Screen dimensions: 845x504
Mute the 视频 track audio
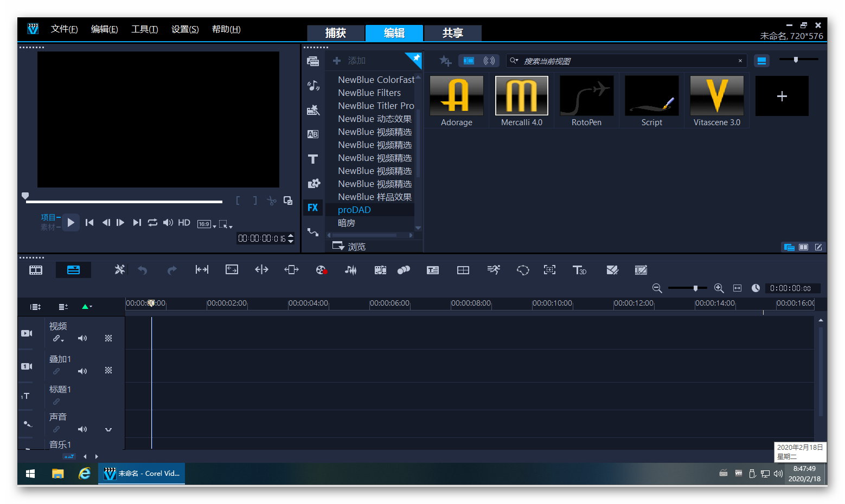click(82, 338)
